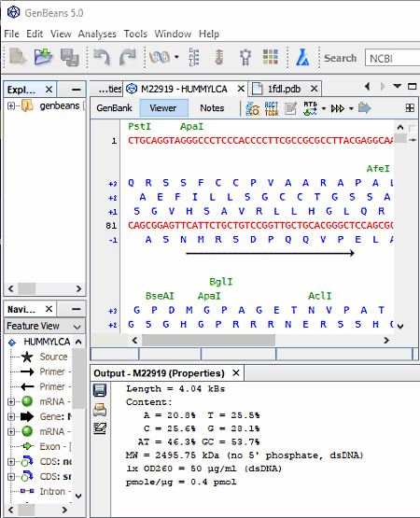Click the PstI restriction site label

coord(139,127)
